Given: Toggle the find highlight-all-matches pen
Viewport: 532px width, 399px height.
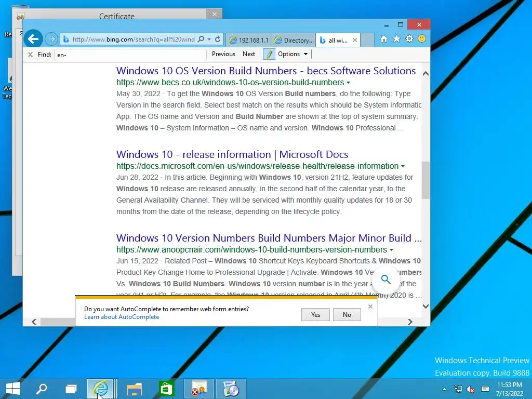Looking at the screenshot, I should (269, 54).
